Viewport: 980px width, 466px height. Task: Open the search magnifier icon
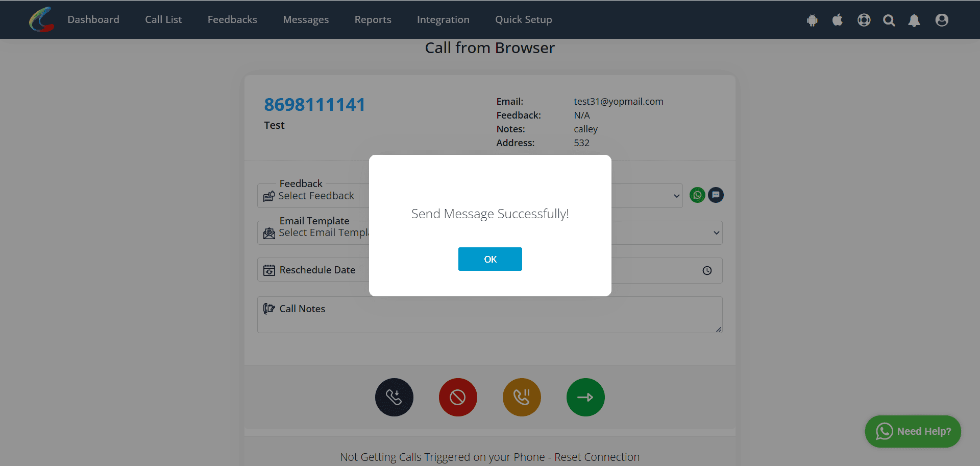point(889,20)
